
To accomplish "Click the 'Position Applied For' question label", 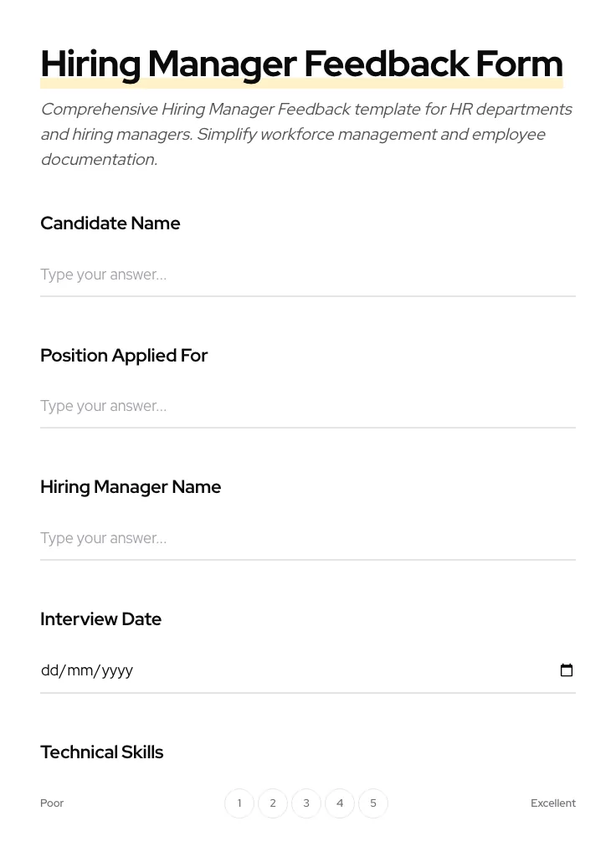I will [124, 355].
